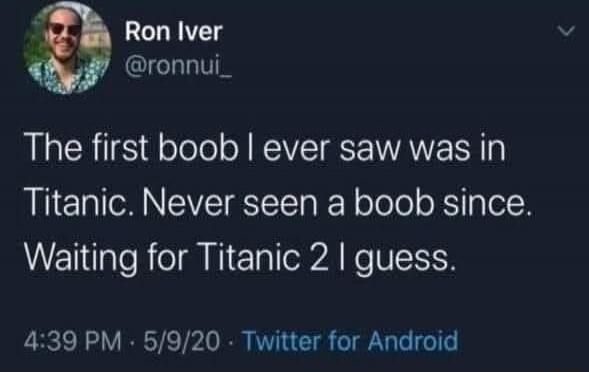Viewport: 589px width, 372px height.
Task: Click the word Android in source label
Action: pos(413,341)
